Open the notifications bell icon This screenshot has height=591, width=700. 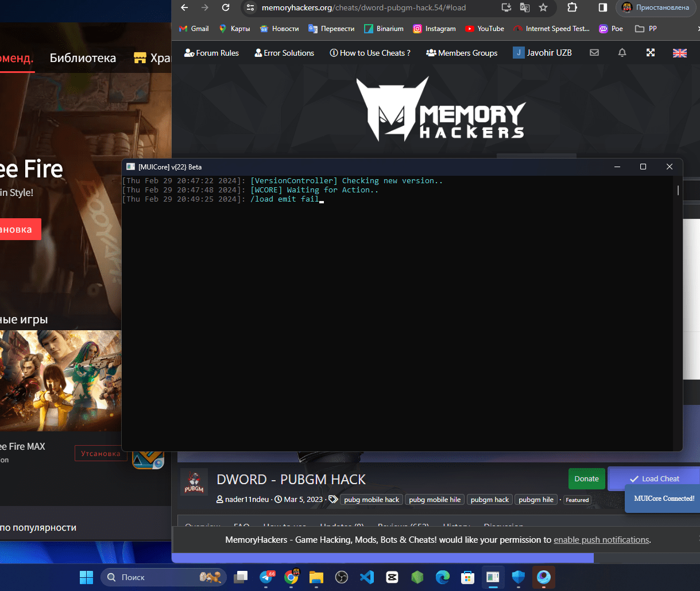click(622, 52)
